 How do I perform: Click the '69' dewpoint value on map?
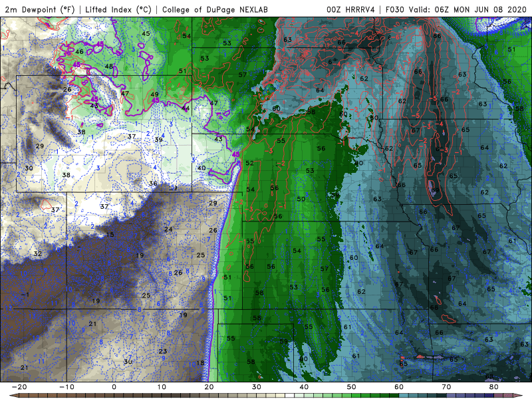click(x=435, y=190)
